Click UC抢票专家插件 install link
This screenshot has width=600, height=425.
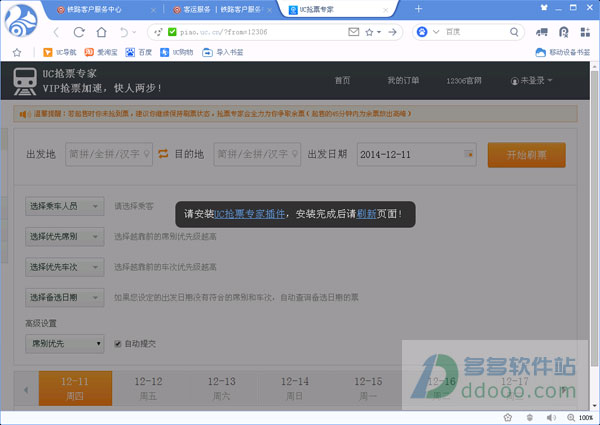click(x=249, y=214)
